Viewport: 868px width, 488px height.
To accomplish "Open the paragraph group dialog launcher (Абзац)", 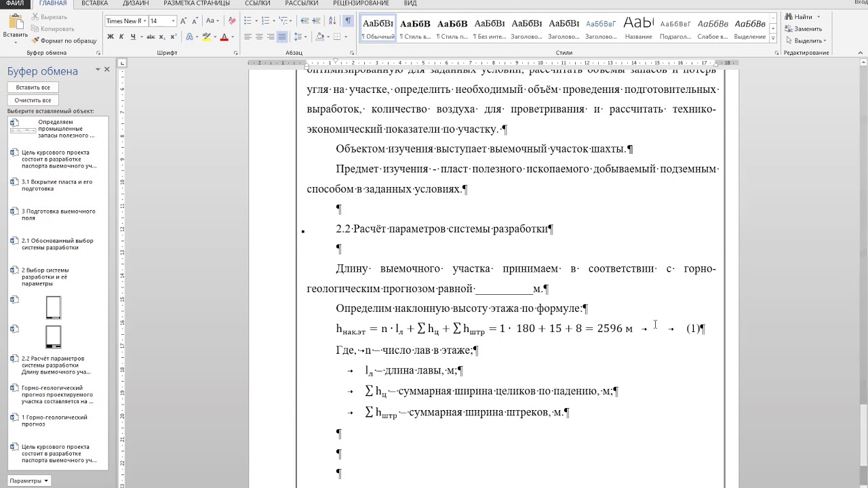I will [x=352, y=53].
